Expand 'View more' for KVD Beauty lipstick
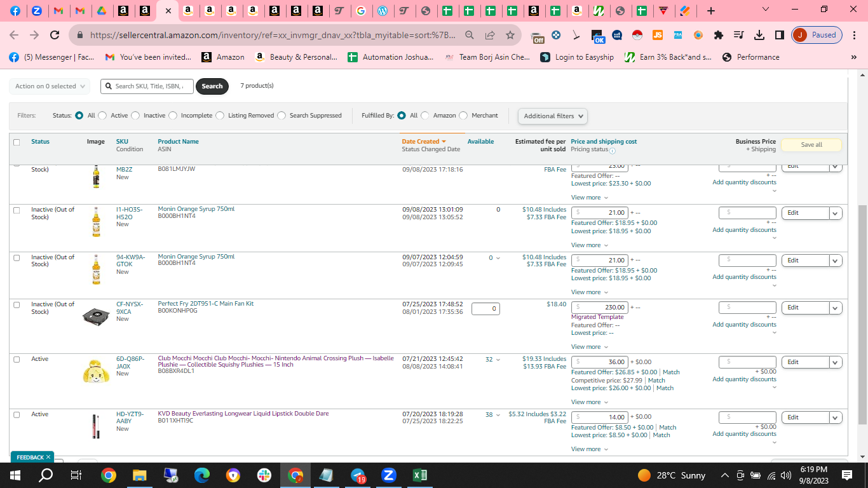868x488 pixels. (x=590, y=449)
